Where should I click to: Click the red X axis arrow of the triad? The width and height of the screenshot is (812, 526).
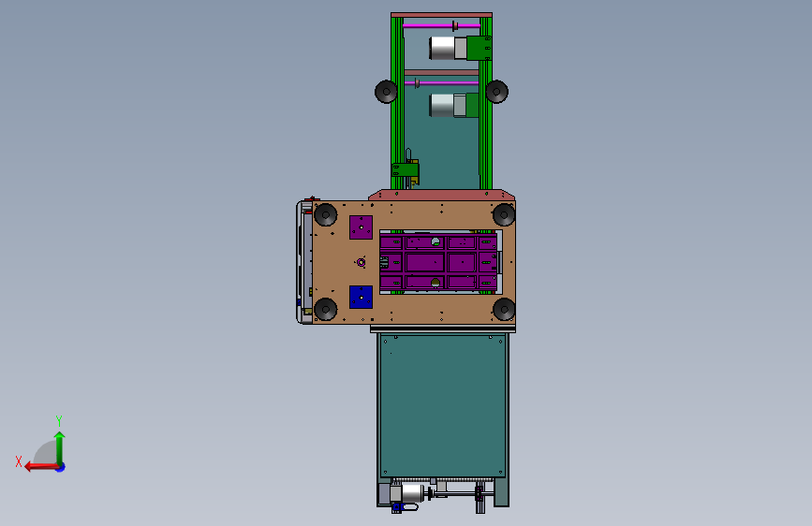[x=40, y=467]
